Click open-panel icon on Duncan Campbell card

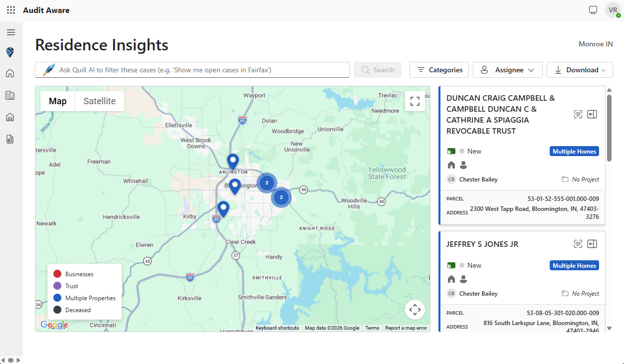pos(592,114)
